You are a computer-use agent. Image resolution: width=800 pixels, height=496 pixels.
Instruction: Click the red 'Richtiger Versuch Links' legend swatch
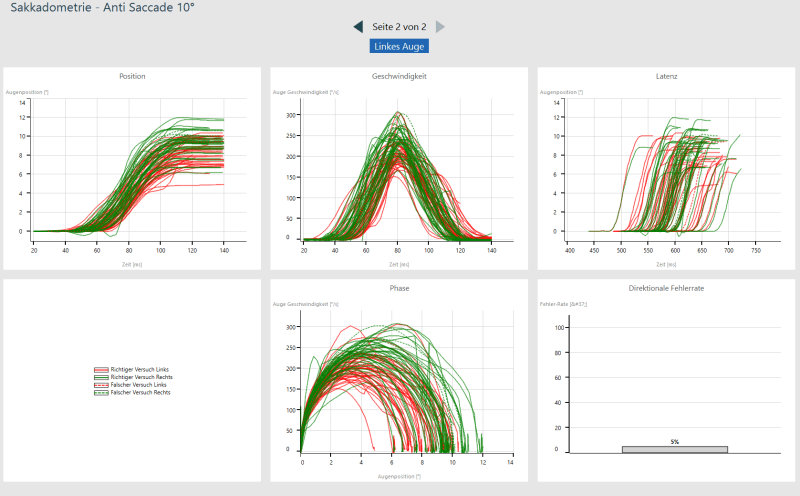click(100, 370)
